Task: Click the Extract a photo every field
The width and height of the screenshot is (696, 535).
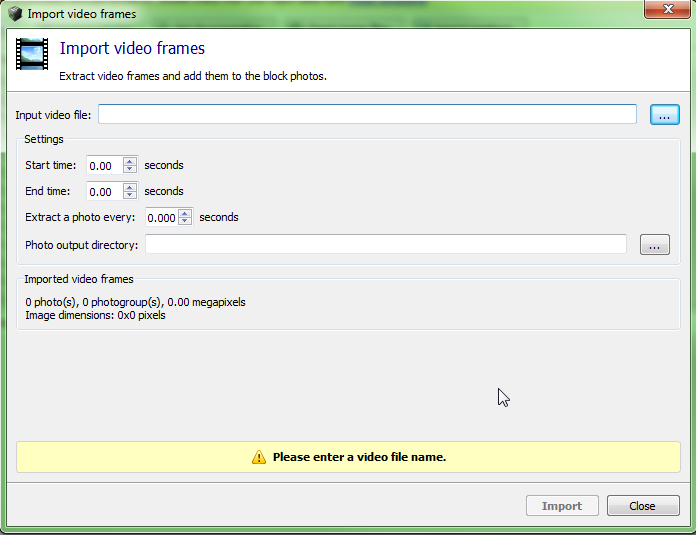Action: point(162,217)
